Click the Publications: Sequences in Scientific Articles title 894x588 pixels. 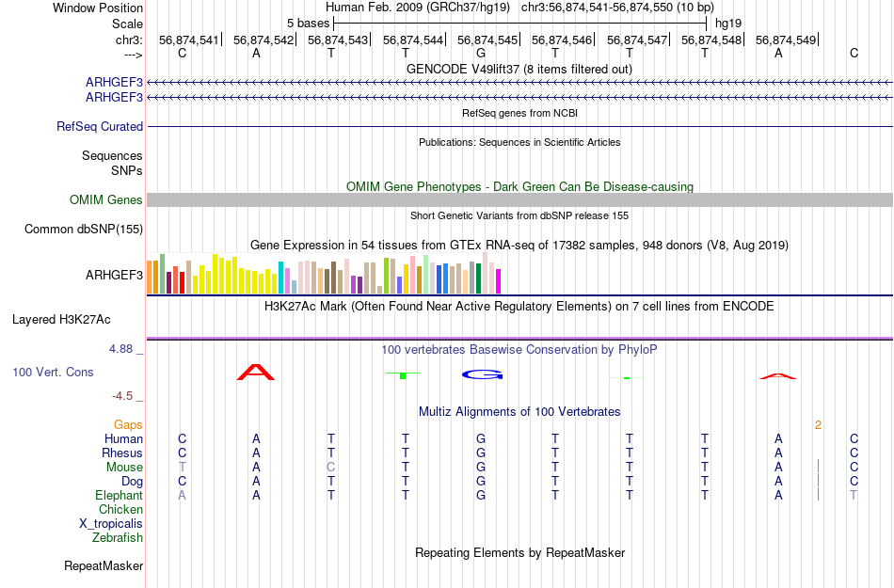click(519, 142)
